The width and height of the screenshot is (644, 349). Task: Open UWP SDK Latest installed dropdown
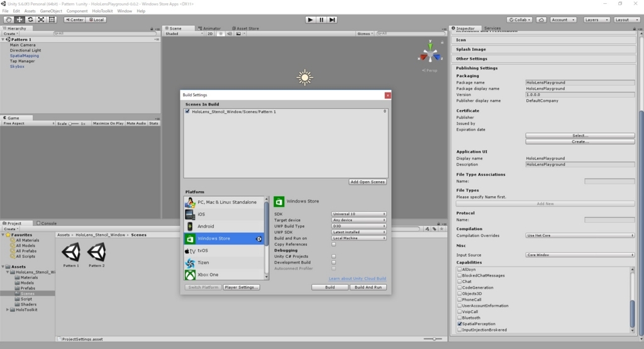pyautogui.click(x=358, y=232)
